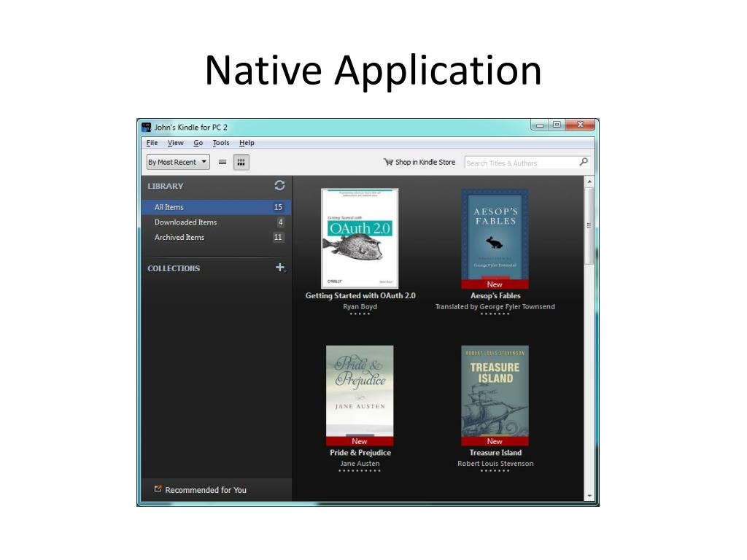The width and height of the screenshot is (747, 560).
Task: Click the New banner on Treasure Island
Action: click(x=495, y=441)
